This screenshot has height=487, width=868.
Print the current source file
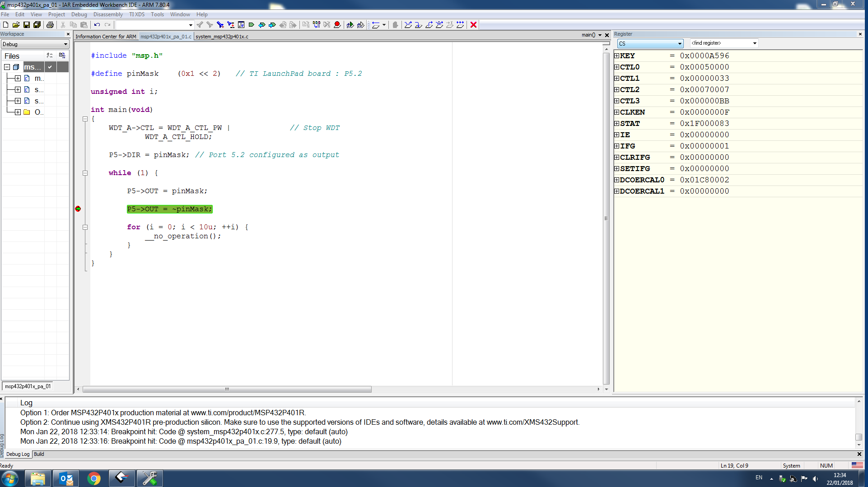click(50, 25)
